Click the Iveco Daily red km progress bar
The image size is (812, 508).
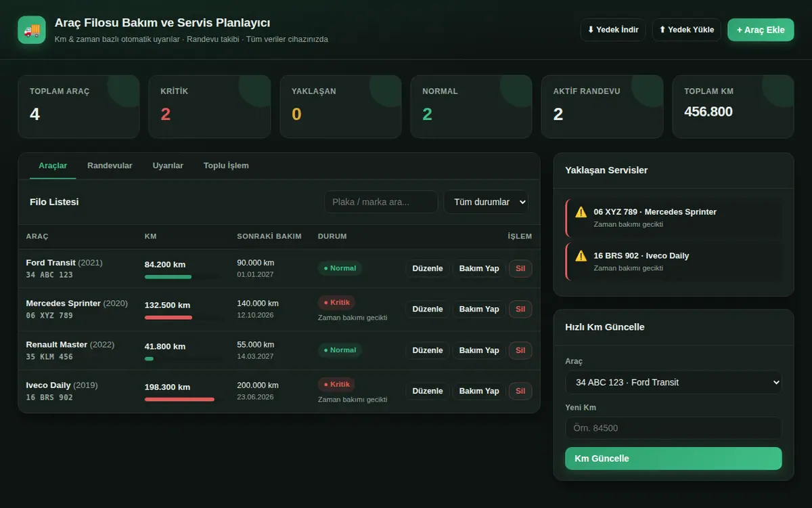pos(179,400)
